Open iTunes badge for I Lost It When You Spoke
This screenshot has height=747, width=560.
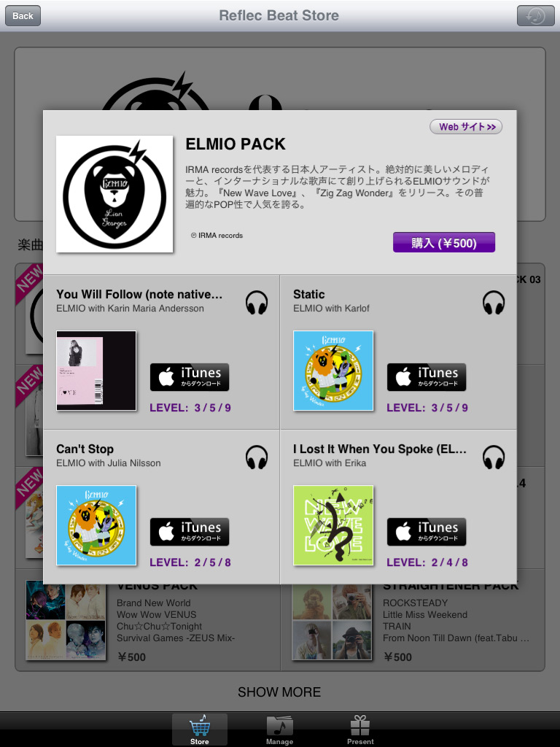point(427,532)
